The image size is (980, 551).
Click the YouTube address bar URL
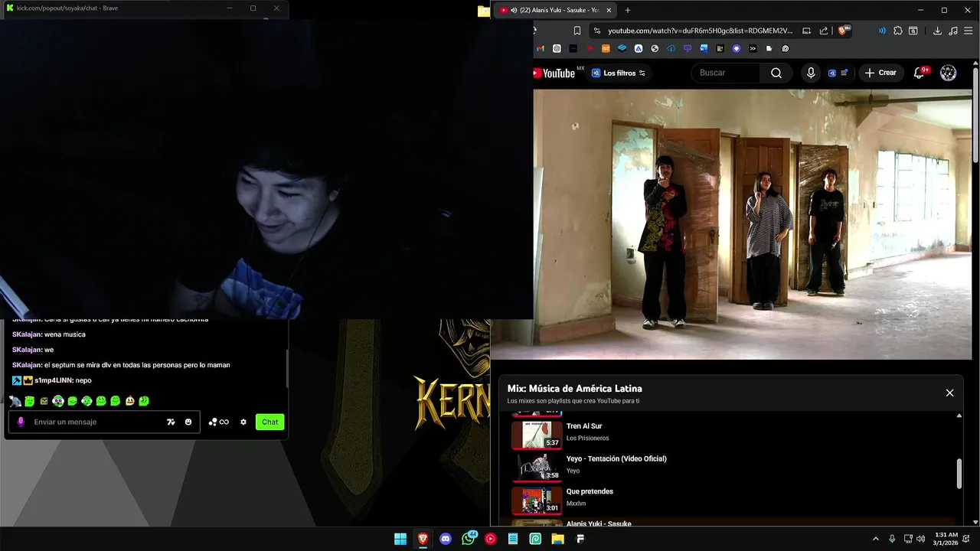click(x=700, y=31)
